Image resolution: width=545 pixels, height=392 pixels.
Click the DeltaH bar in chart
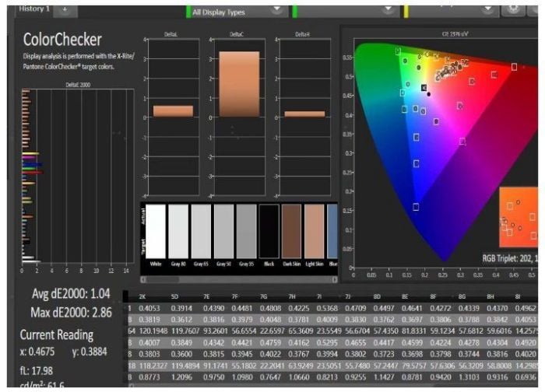coord(305,114)
